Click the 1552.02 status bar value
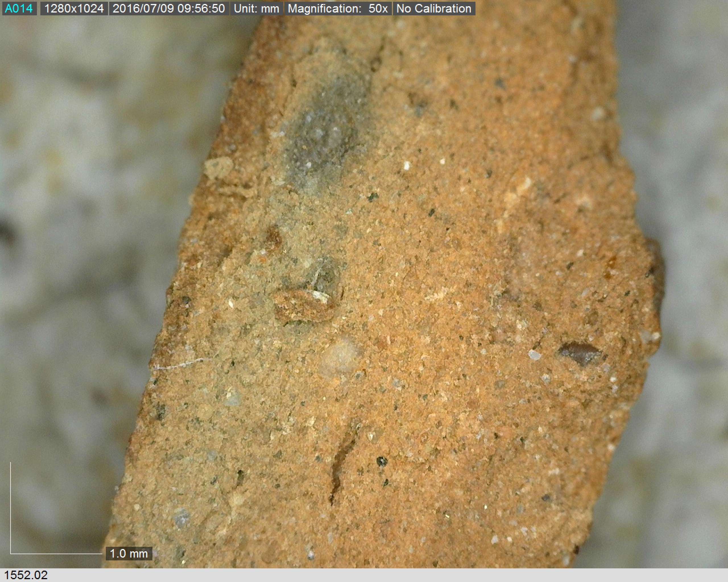 [26, 575]
